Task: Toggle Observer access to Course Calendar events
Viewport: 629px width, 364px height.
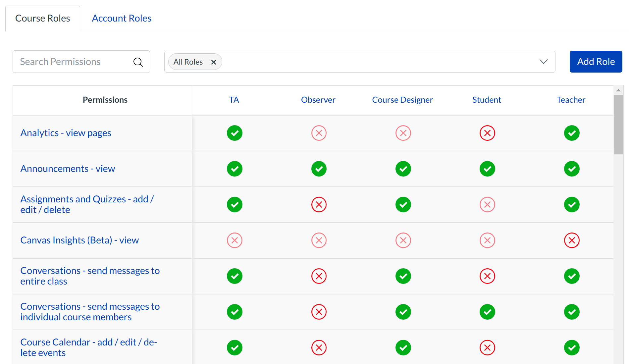Action: [319, 347]
